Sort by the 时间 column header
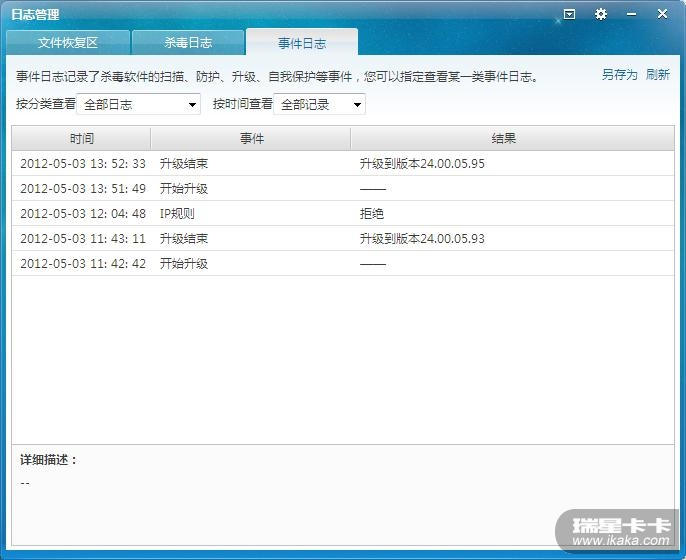Viewport: 686px width, 560px height. tap(81, 139)
